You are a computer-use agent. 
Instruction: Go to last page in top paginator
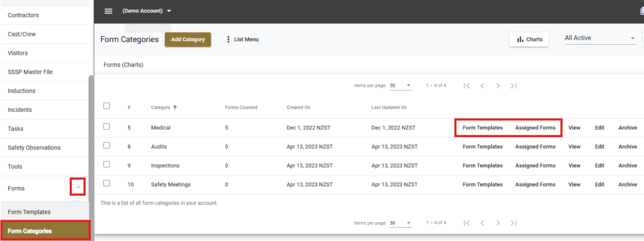[513, 86]
